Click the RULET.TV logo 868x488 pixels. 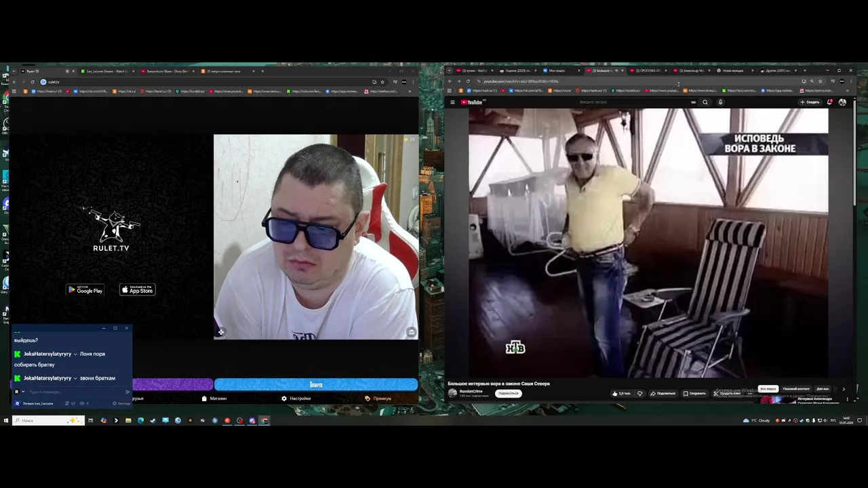[x=111, y=230]
